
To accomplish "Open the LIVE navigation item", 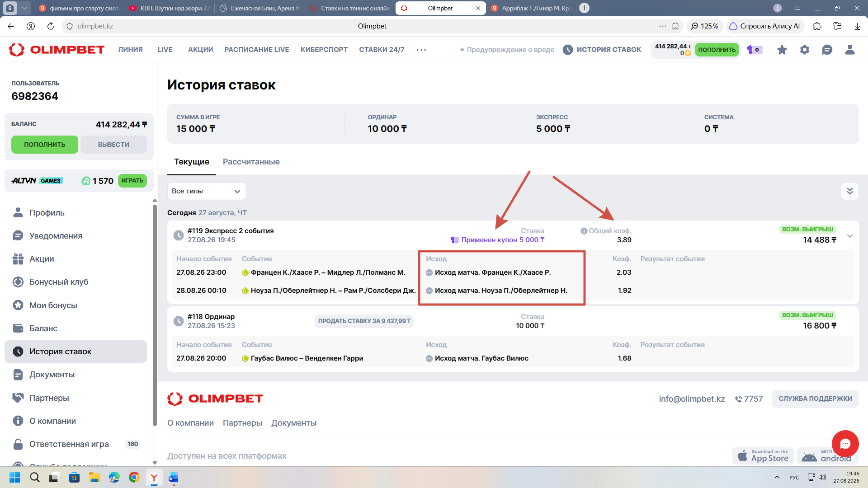I will [x=165, y=50].
